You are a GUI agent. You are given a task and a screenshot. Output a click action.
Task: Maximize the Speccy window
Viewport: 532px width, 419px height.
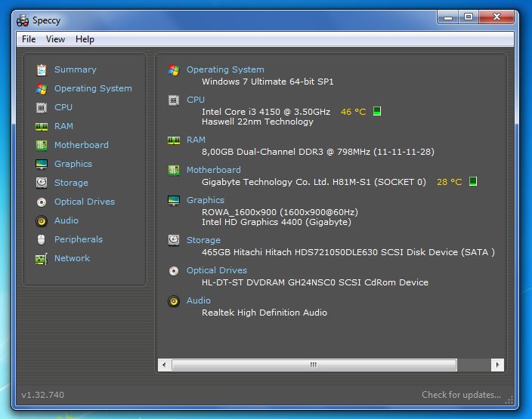tap(469, 17)
